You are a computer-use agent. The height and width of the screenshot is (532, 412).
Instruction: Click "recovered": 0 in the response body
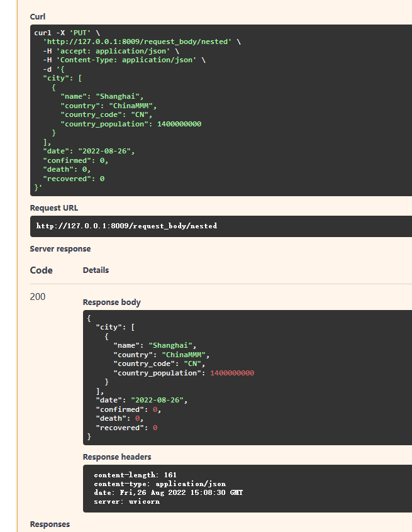click(126, 428)
